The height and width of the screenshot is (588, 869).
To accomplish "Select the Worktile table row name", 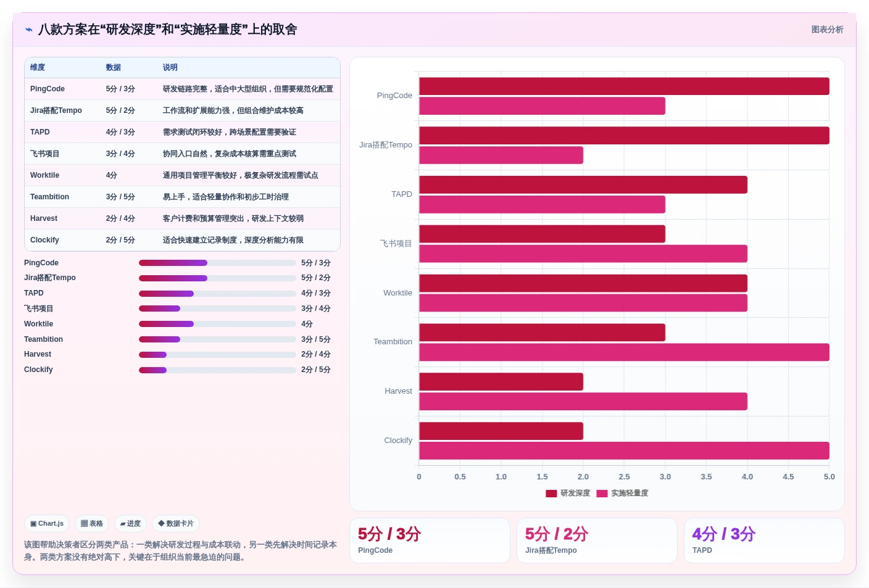I will [x=45, y=175].
